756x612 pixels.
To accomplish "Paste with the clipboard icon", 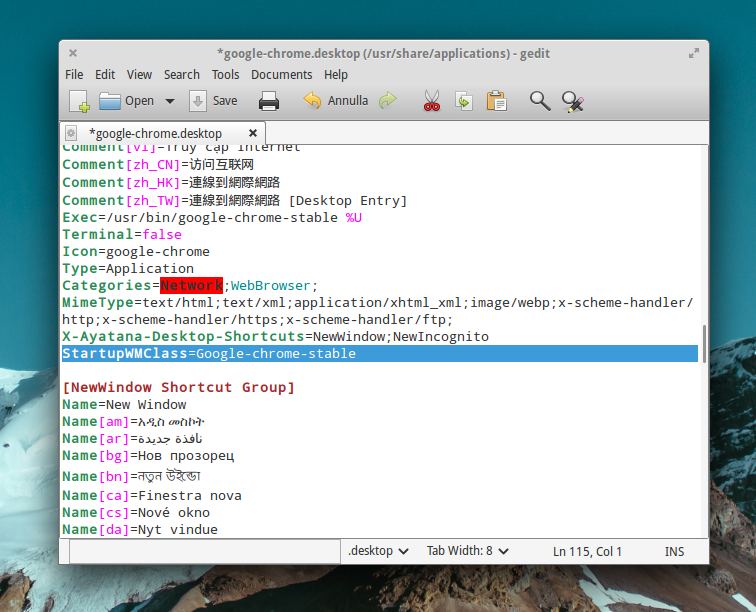I will [x=497, y=101].
